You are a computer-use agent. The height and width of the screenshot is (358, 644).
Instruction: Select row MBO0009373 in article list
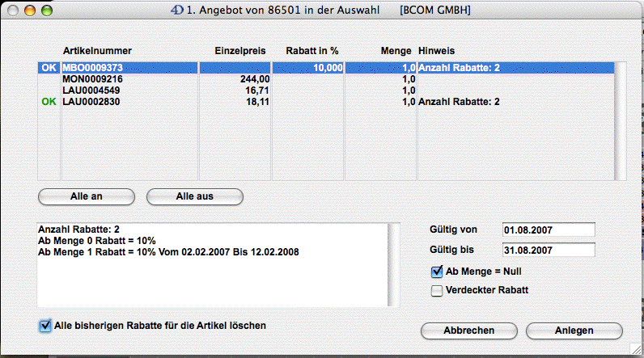point(129,69)
